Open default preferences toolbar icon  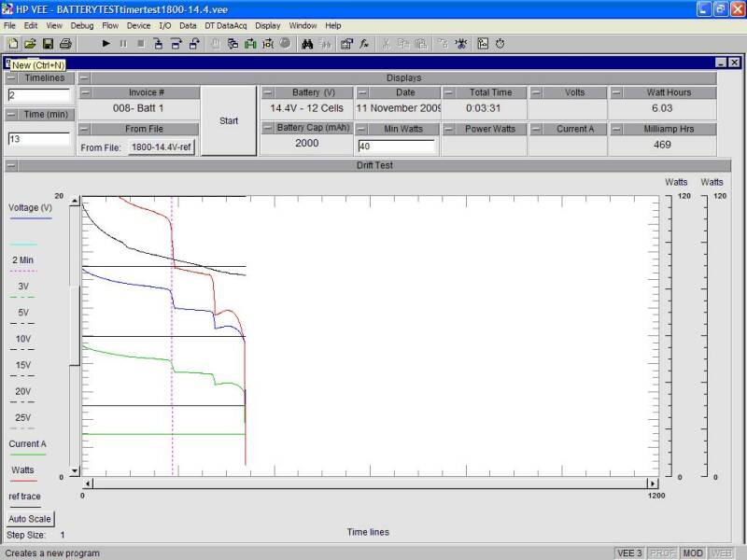[346, 44]
